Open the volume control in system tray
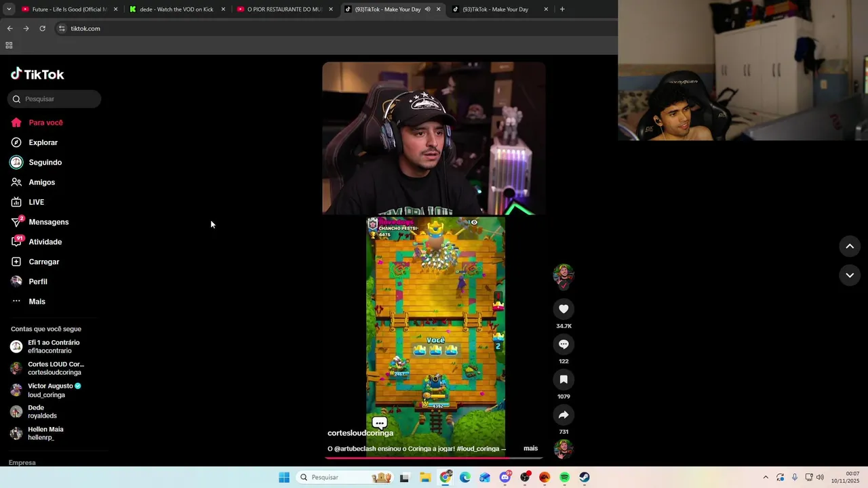This screenshot has height=488, width=868. tap(820, 477)
